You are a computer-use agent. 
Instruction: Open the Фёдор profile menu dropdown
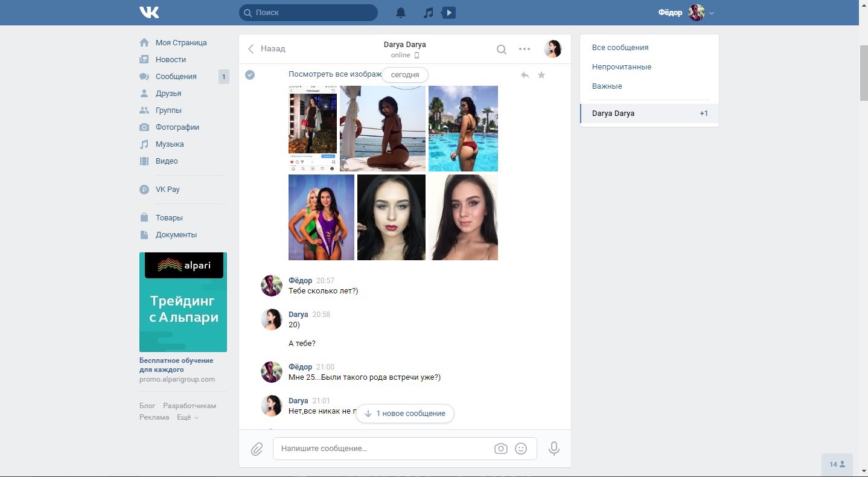[x=686, y=13]
